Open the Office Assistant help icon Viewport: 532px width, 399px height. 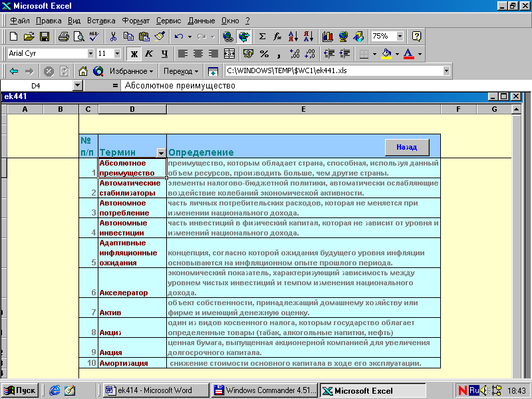tap(416, 37)
